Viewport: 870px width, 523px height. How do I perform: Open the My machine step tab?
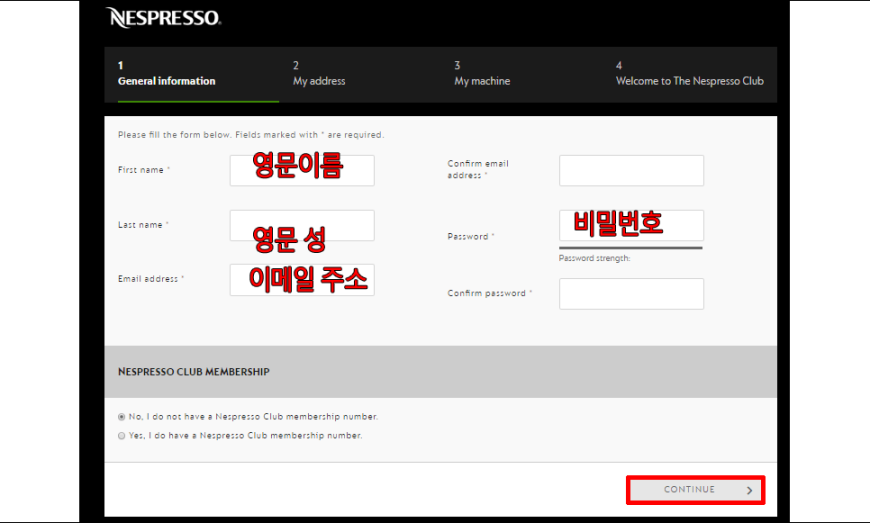point(482,74)
